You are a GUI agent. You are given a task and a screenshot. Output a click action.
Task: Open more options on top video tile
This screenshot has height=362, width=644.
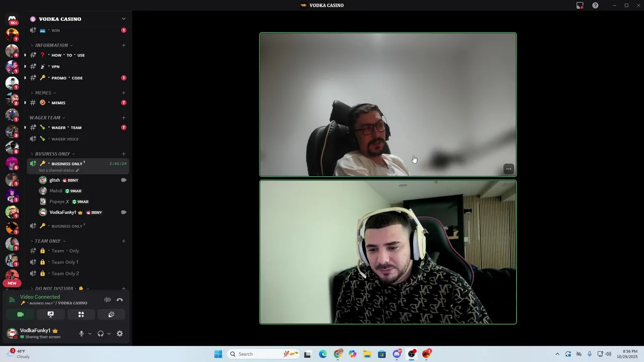tap(509, 169)
